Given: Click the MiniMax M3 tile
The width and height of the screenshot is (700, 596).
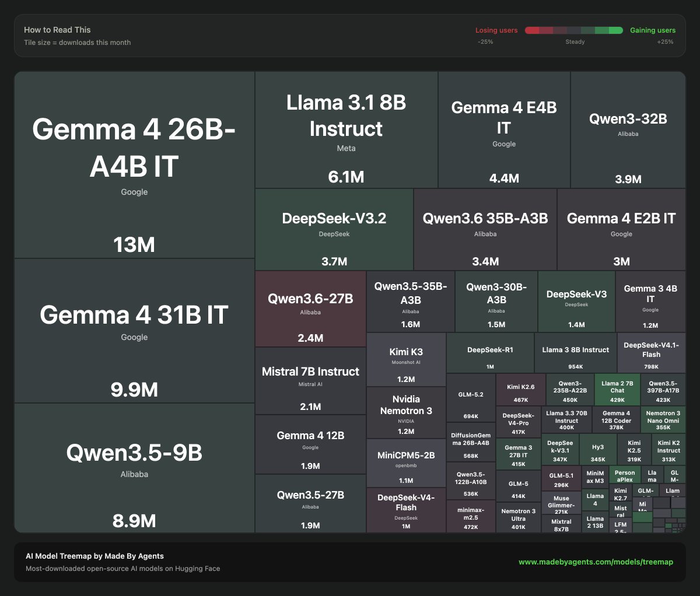Looking at the screenshot, I should point(595,477).
